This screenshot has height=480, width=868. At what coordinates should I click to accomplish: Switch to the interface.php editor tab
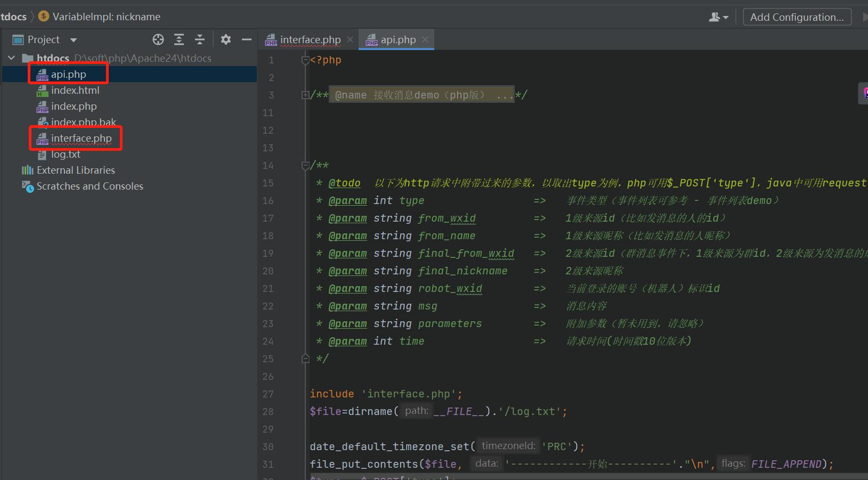[x=310, y=40]
